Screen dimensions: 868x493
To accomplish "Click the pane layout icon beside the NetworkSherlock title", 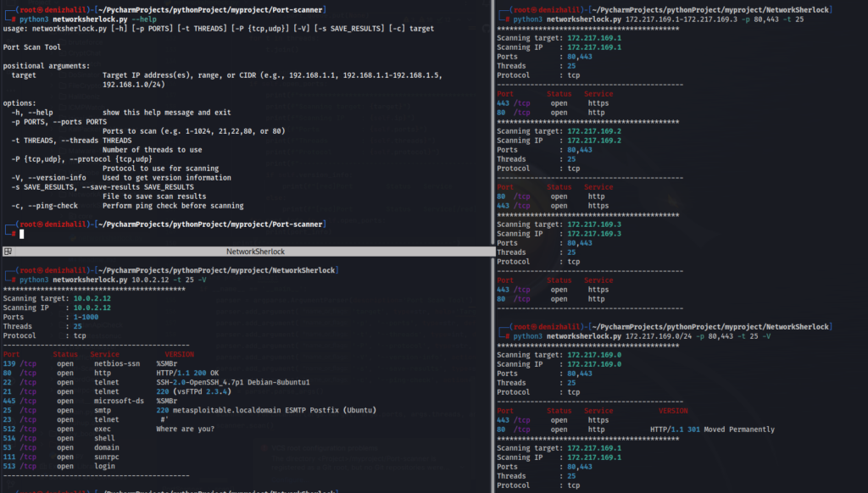I will point(7,251).
